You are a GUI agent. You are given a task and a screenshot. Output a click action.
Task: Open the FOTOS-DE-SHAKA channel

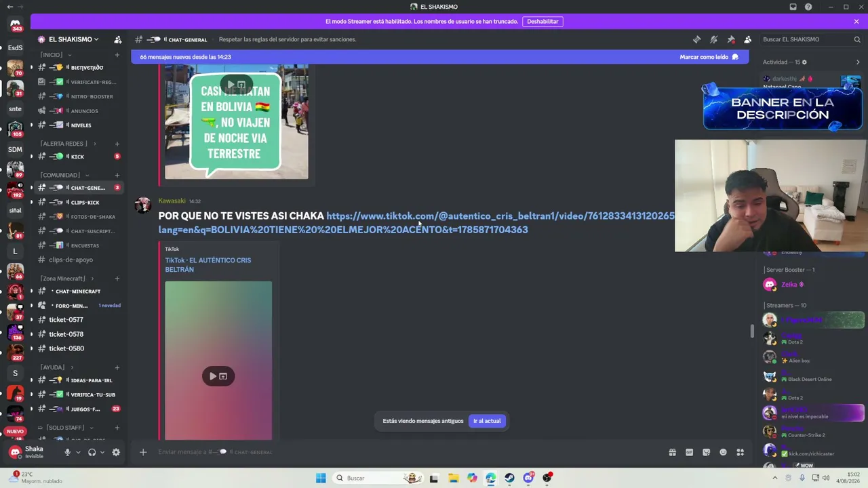pos(79,216)
